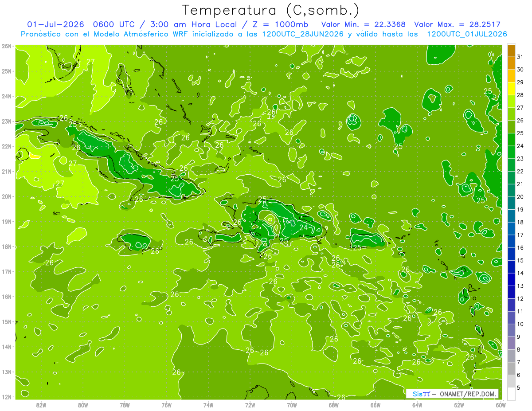Click the "60W" longitude axis label
Viewport: 532px width, 411px height.
tap(501, 405)
